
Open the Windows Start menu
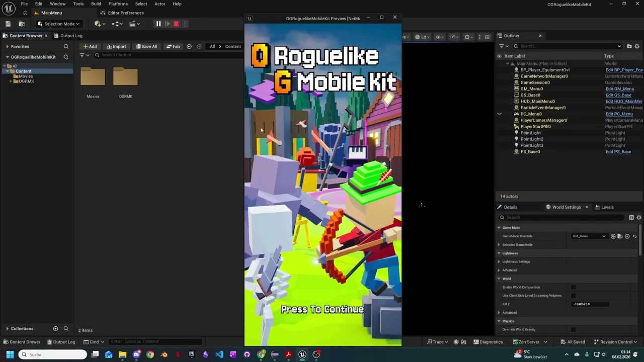10,354
